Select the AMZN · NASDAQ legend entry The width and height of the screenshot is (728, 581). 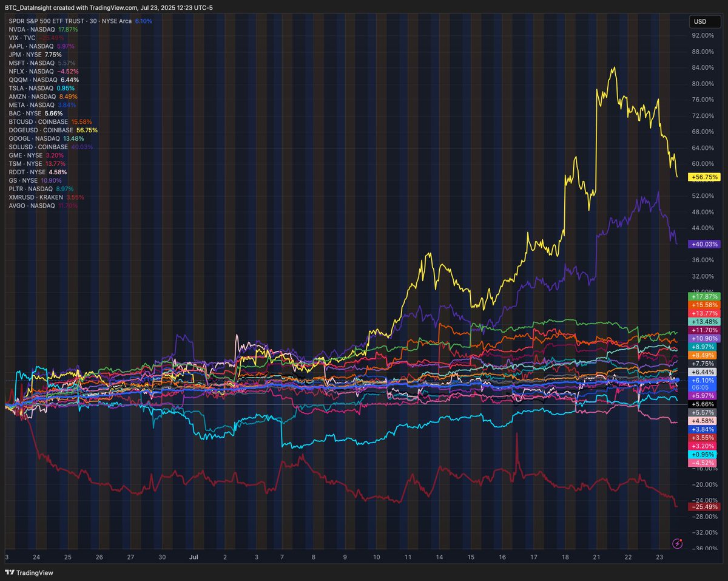tap(42, 97)
